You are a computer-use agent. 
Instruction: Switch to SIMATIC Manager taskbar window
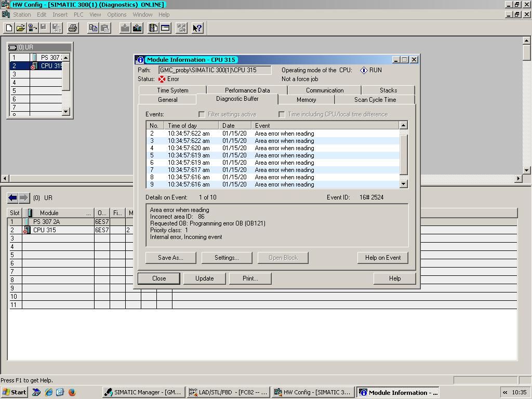pyautogui.click(x=144, y=392)
